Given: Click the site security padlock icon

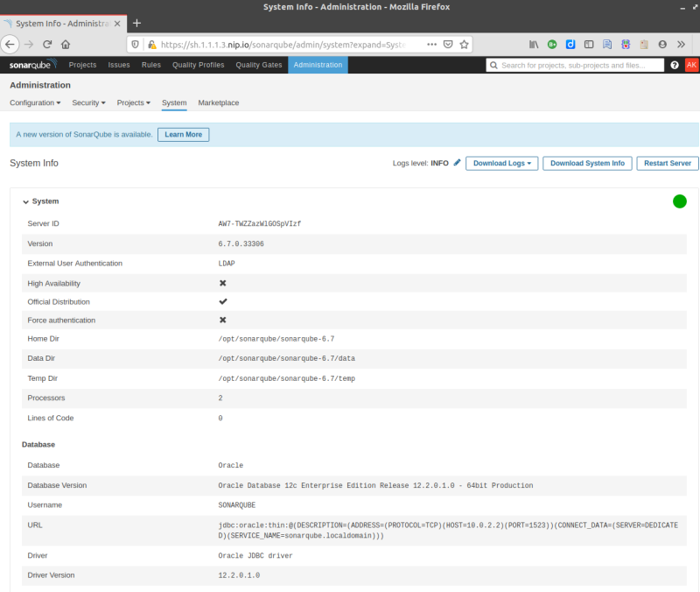Looking at the screenshot, I should 153,43.
